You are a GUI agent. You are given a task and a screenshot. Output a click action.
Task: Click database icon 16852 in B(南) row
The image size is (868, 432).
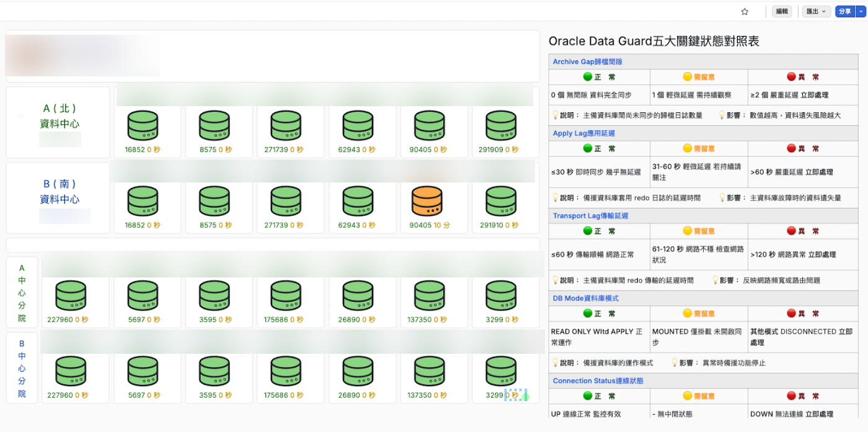point(143,201)
